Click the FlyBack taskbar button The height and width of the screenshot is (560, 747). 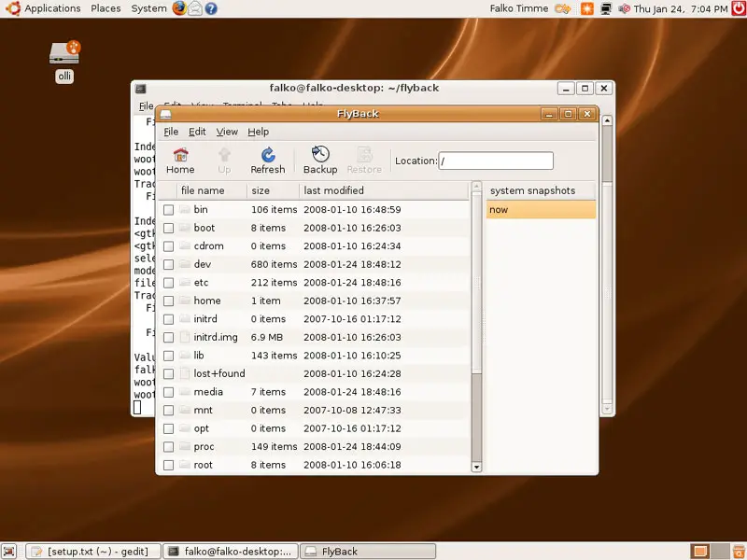tap(368, 552)
